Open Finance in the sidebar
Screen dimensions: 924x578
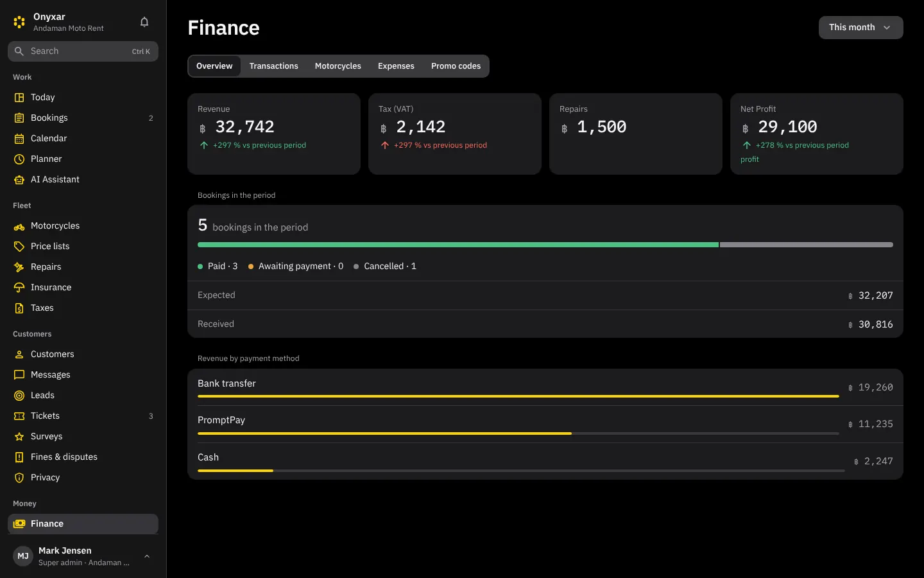(83, 524)
